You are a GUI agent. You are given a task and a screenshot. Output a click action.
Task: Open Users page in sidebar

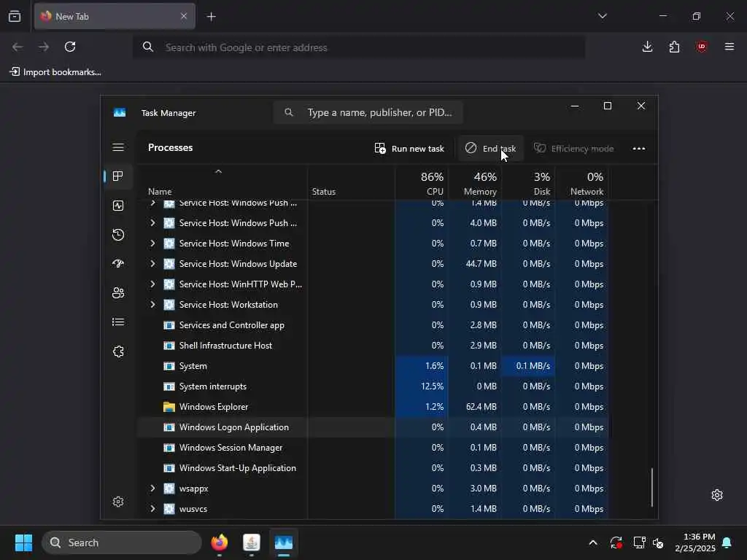click(x=118, y=293)
